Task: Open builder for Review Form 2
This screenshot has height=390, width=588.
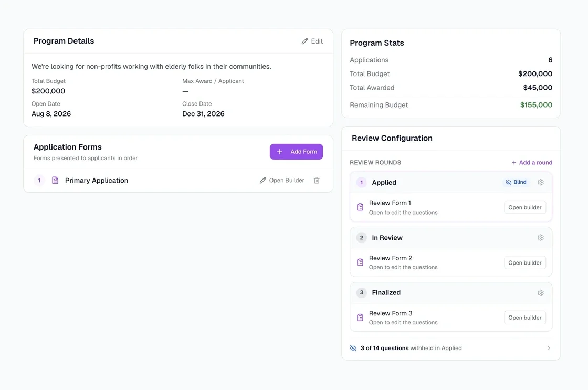Action: coord(524,262)
